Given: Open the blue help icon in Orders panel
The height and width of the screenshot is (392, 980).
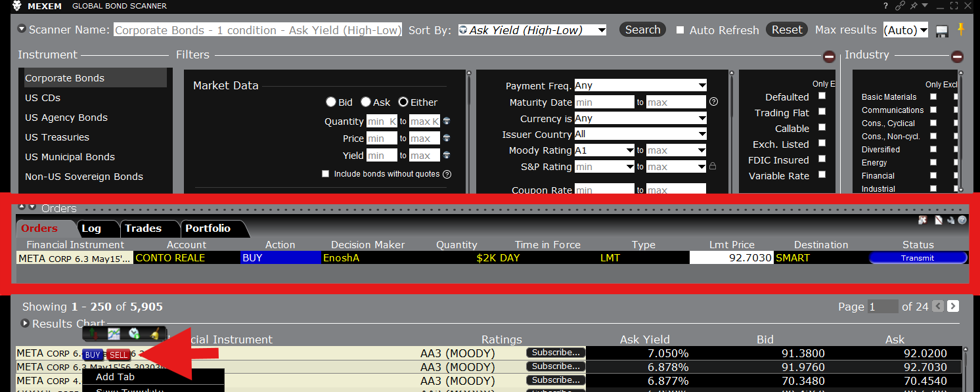Looking at the screenshot, I should [962, 220].
